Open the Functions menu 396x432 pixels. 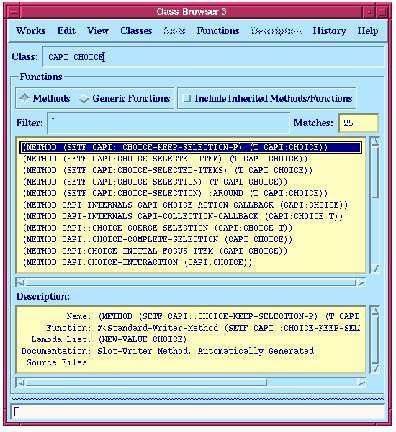[218, 31]
